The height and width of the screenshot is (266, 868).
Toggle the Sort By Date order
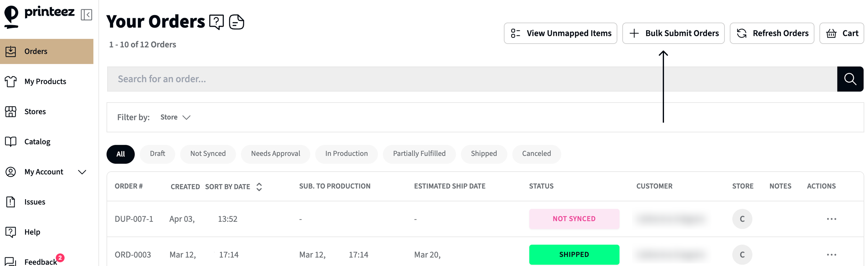coord(233,186)
